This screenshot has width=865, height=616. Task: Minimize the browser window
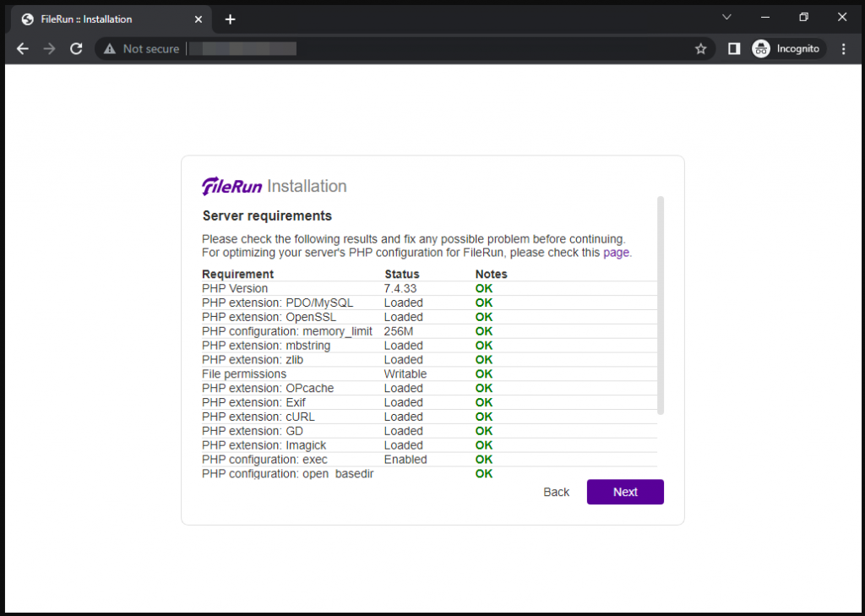764,18
